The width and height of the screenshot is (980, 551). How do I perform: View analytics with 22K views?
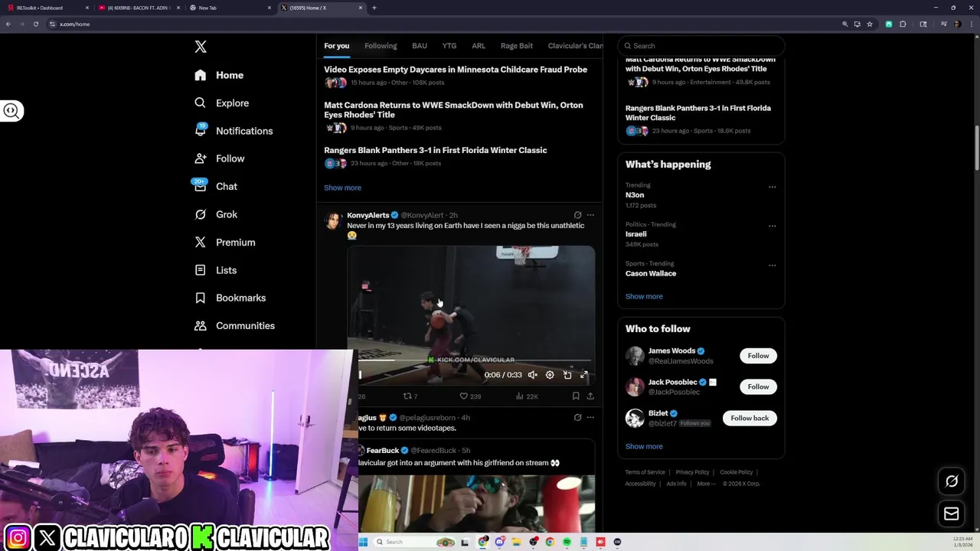coord(527,396)
